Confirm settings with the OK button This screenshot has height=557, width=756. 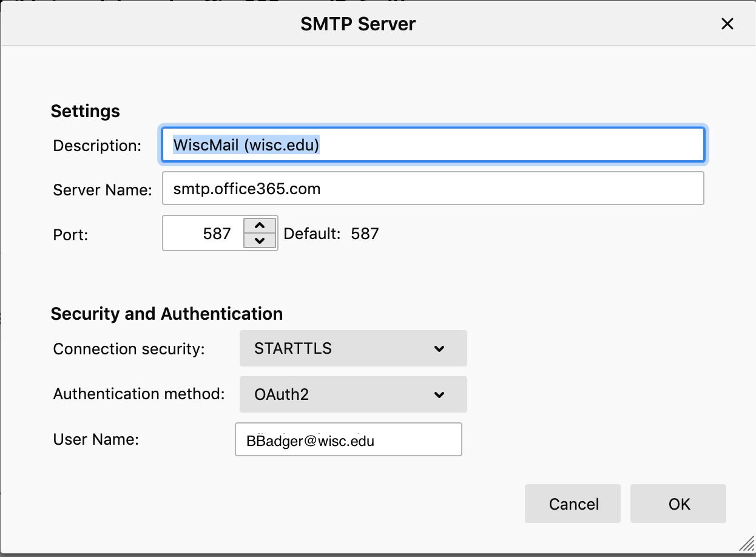click(x=678, y=504)
